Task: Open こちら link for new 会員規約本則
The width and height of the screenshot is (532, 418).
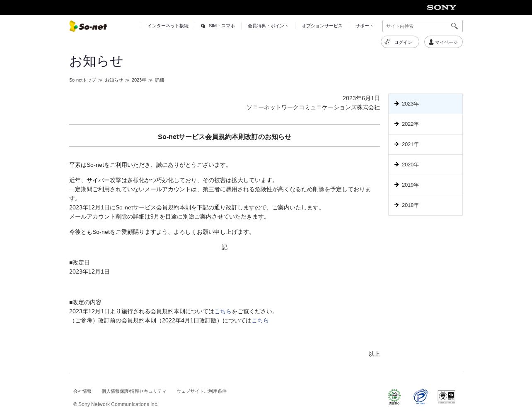Action: 223,311
